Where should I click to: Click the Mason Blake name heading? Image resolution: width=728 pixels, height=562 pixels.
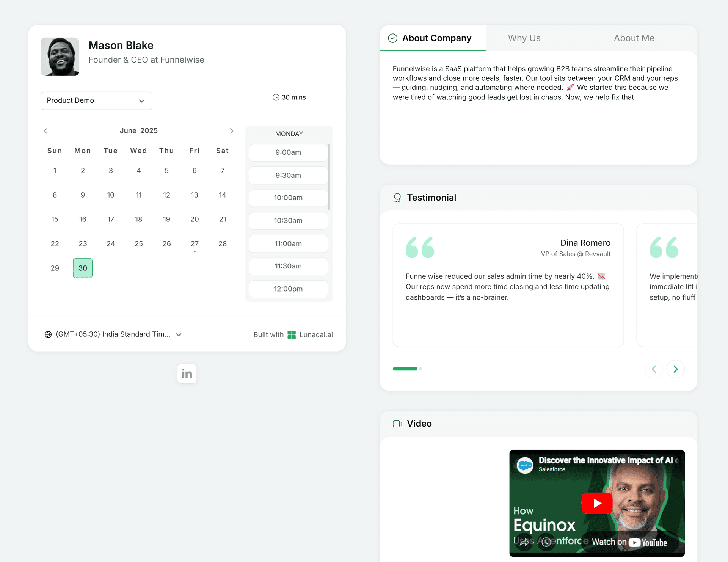(x=121, y=46)
